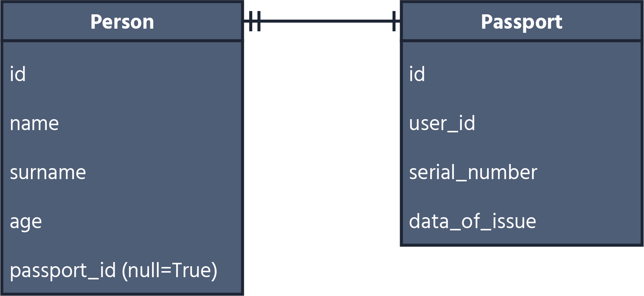Image resolution: width=644 pixels, height=296 pixels.
Task: Select the name field in Person table
Action: point(34,123)
